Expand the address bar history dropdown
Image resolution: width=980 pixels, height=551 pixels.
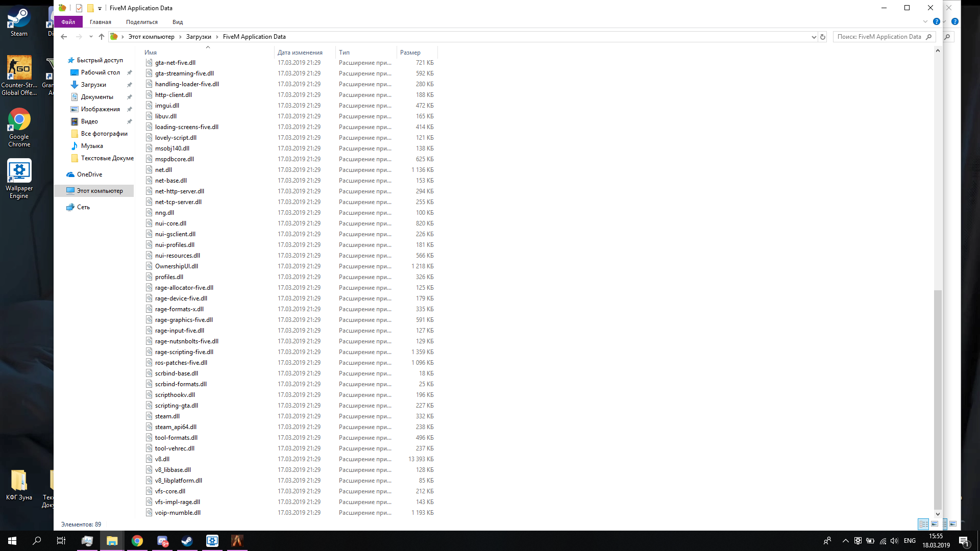[814, 37]
